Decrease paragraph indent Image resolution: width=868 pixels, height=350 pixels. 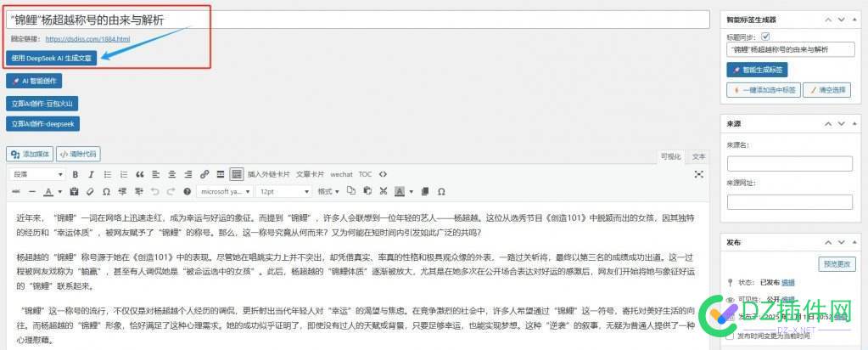tap(122, 191)
